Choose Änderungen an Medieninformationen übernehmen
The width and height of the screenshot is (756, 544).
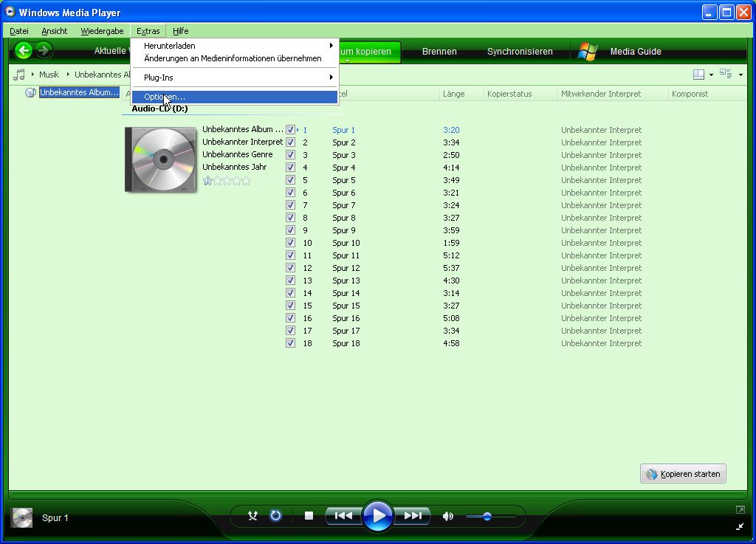[233, 58]
